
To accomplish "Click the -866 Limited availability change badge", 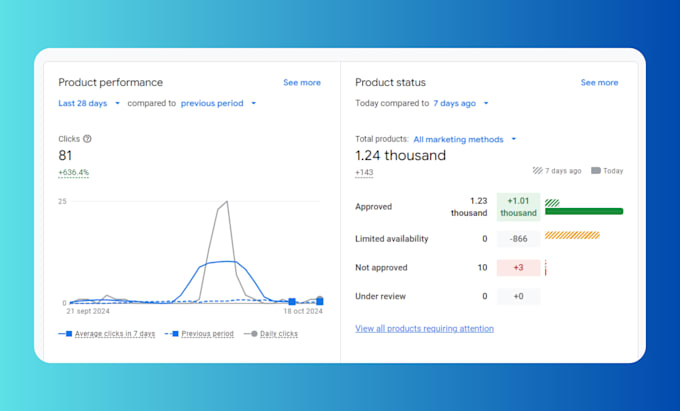I will 518,239.
